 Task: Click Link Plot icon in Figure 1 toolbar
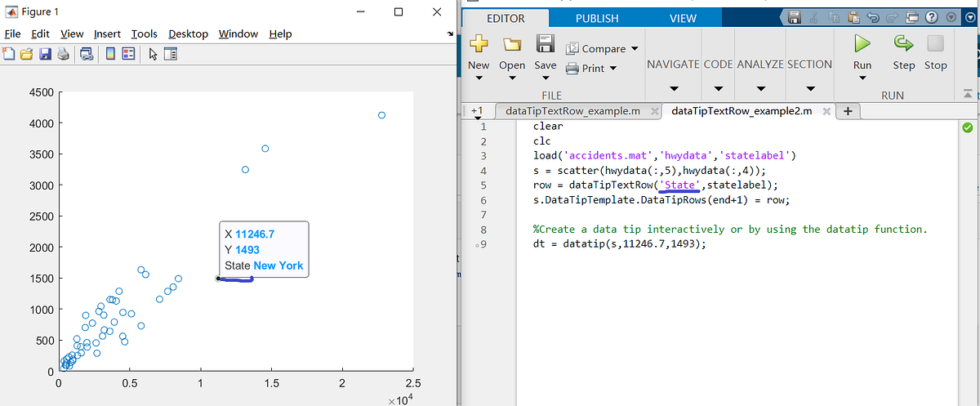87,55
